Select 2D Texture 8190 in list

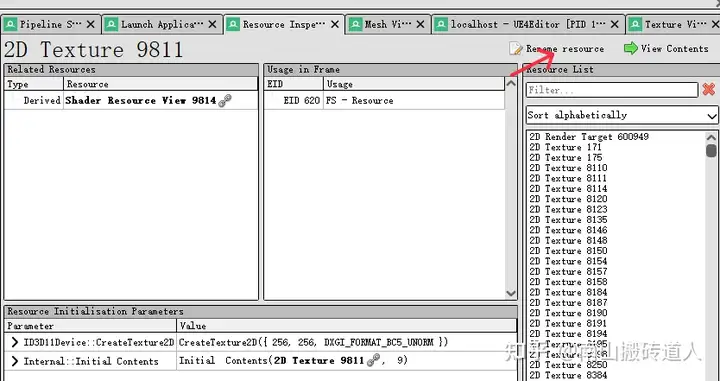coord(568,313)
